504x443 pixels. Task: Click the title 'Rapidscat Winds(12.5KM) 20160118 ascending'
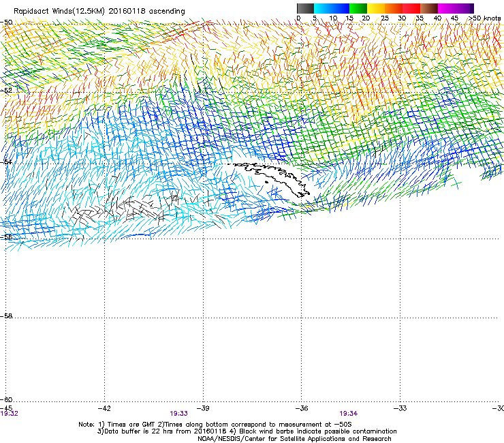click(99, 12)
